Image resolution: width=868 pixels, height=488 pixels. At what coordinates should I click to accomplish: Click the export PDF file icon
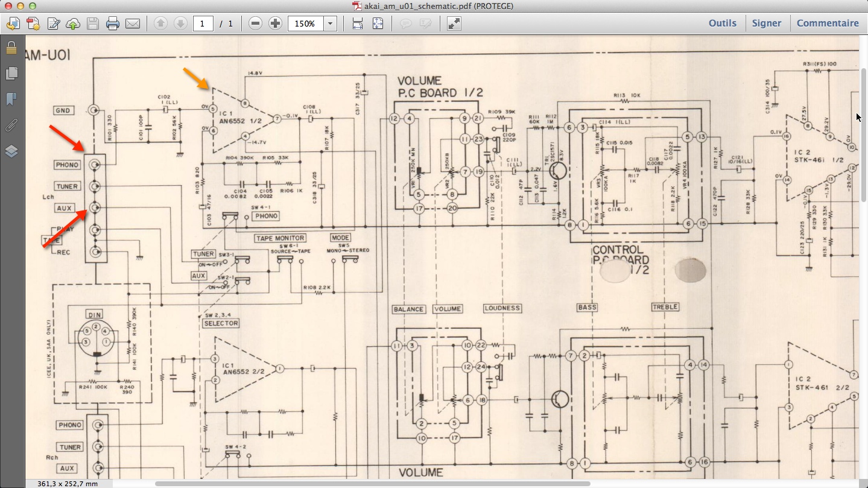[x=33, y=24]
